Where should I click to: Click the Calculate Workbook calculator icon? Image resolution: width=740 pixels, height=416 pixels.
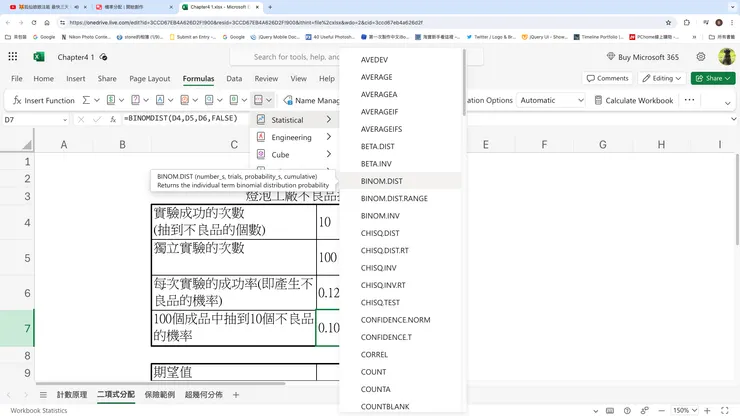[598, 100]
